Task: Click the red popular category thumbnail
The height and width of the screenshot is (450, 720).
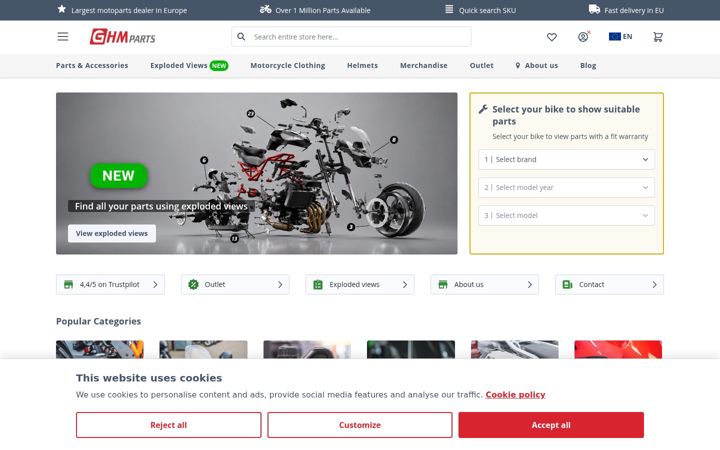Action: click(618, 349)
